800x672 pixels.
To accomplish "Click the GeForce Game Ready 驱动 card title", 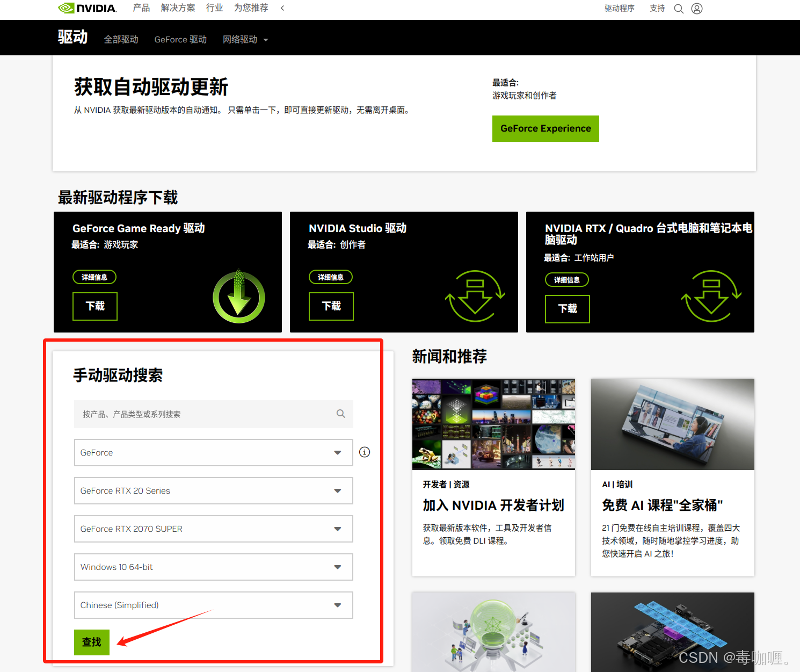I will pyautogui.click(x=139, y=228).
